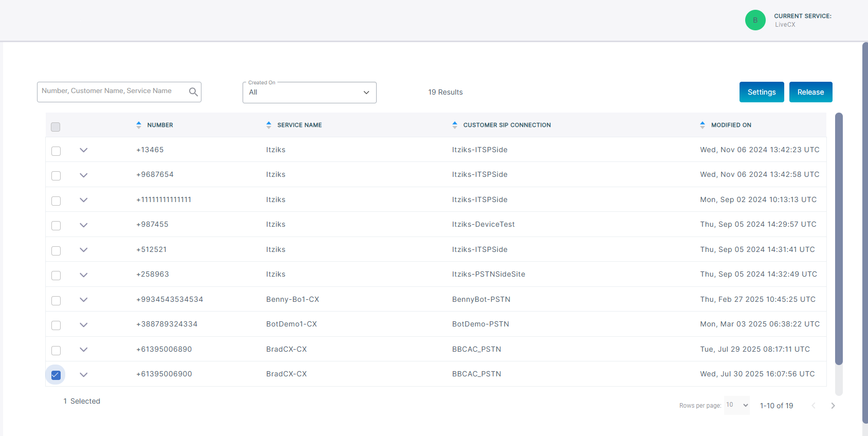Click CUSTOMER SIP CONNECTION header text
The image size is (868, 436).
[x=507, y=125]
